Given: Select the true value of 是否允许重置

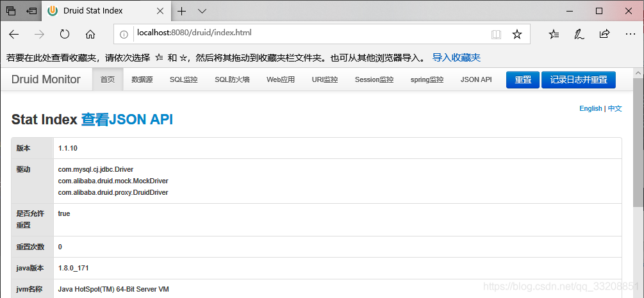Looking at the screenshot, I should point(64,214).
